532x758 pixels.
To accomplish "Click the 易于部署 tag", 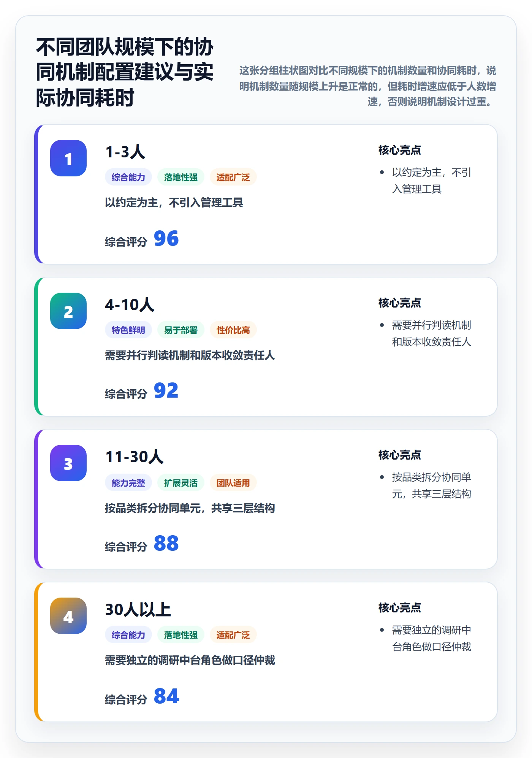I will [x=181, y=330].
